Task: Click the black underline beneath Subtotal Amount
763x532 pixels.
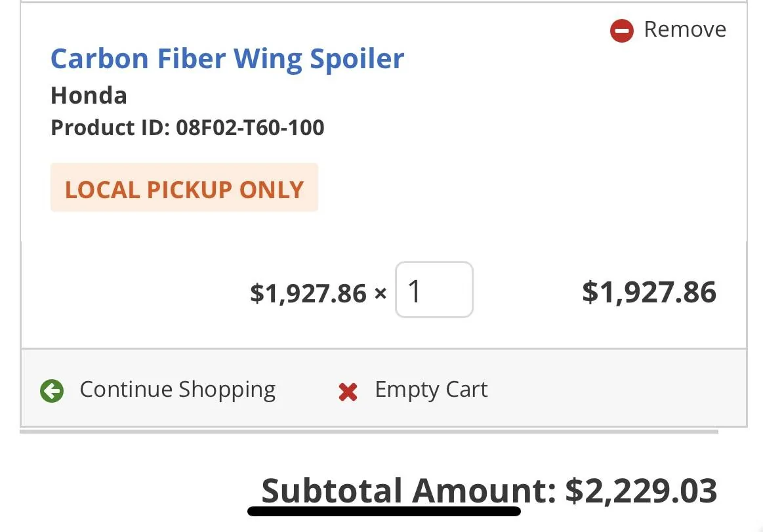Action: click(x=384, y=510)
